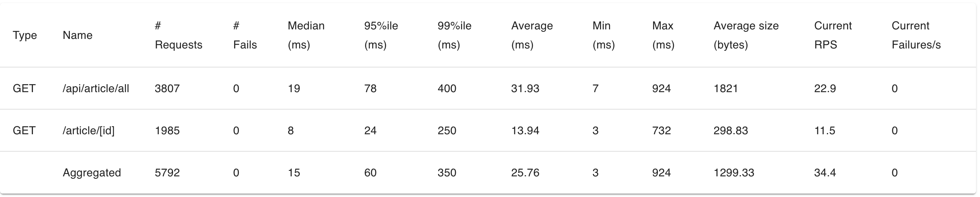This screenshot has width=980, height=197.
Task: Click the Current Failures/s header
Action: [916, 35]
